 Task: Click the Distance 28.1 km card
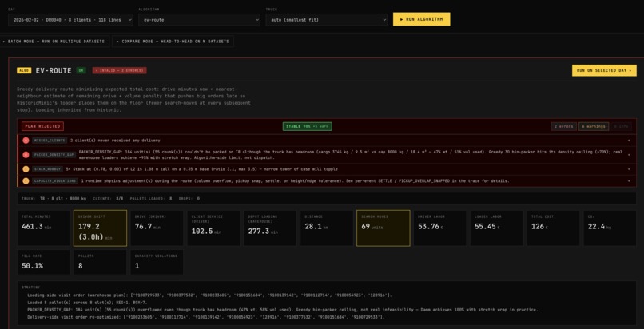[x=327, y=228]
